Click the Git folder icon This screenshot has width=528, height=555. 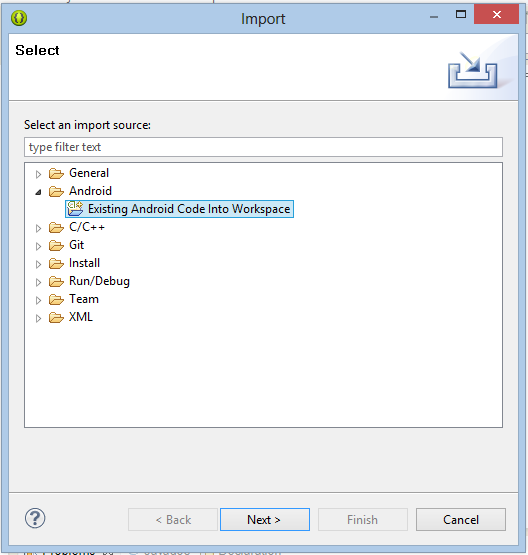[56, 245]
